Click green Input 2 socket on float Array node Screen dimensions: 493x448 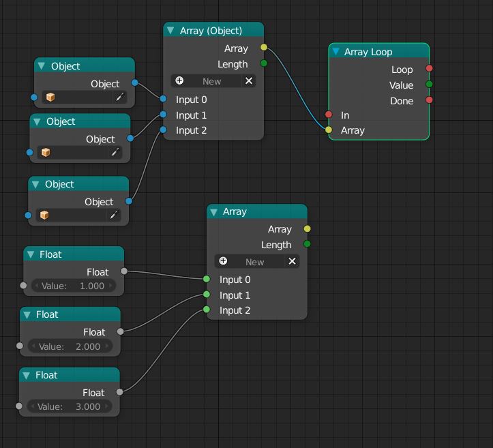point(207,310)
